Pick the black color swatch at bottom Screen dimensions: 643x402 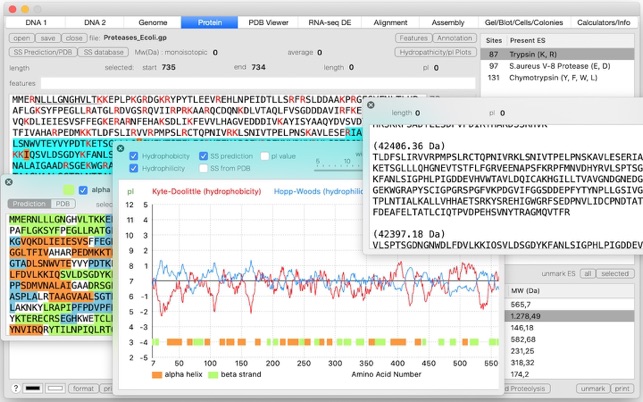(x=33, y=388)
